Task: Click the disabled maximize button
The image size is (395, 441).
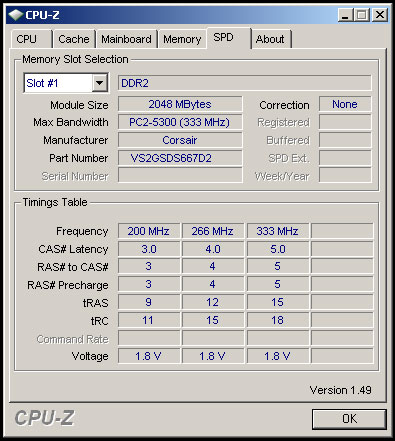Action: (x=362, y=15)
